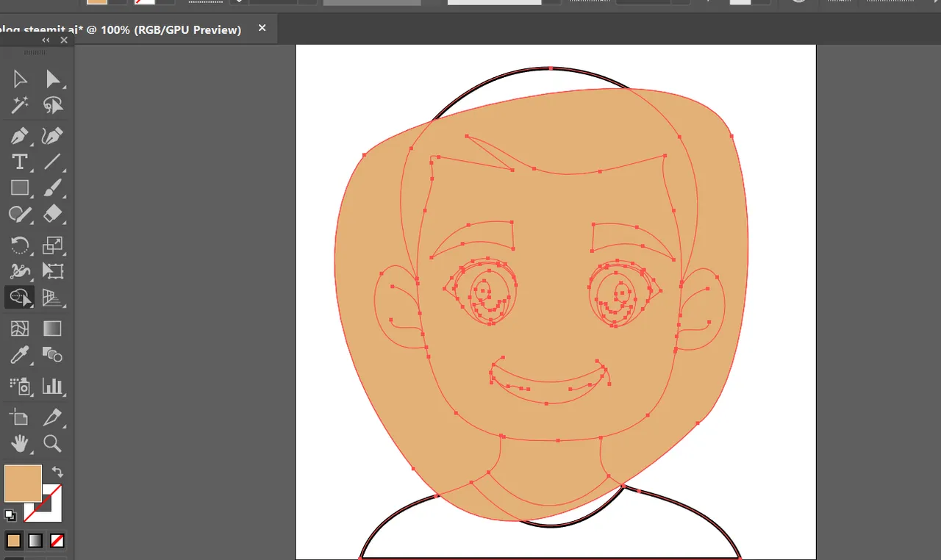Choose the Gradient tool
Image resolution: width=941 pixels, height=560 pixels.
pos(52,329)
